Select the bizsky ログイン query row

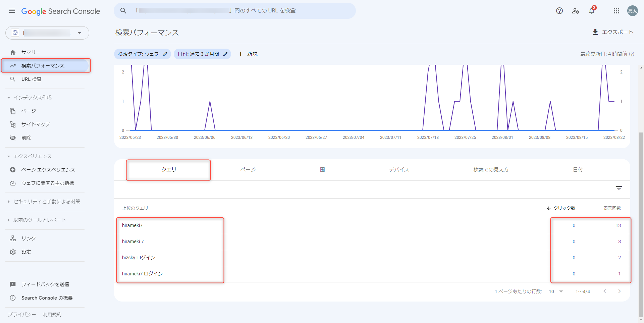tap(372, 258)
